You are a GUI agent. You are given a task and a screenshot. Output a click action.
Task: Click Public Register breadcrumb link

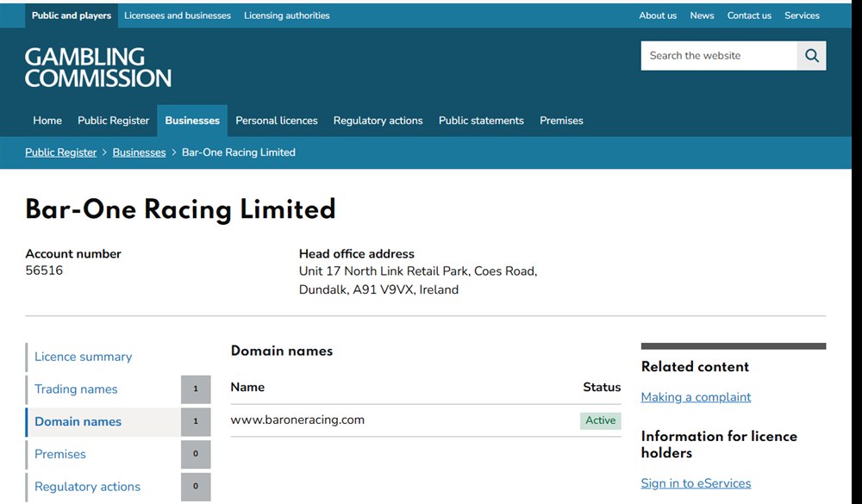pyautogui.click(x=61, y=152)
